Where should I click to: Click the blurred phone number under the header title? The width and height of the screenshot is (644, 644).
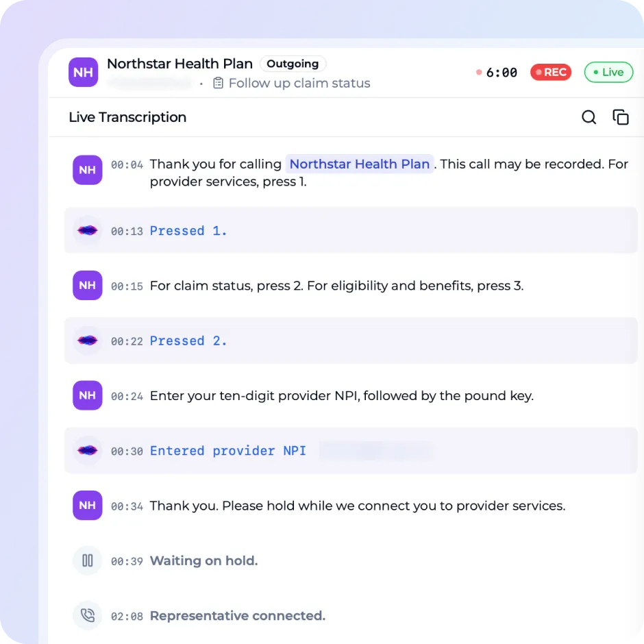tap(150, 84)
